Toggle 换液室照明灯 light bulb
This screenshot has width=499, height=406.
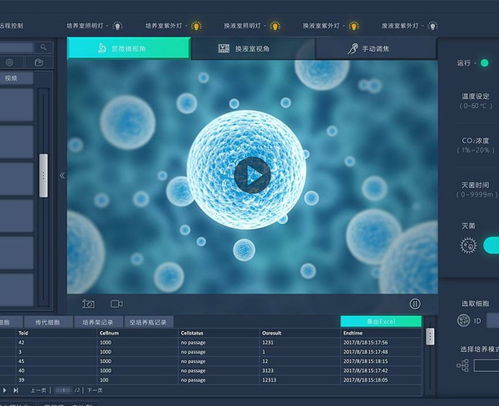click(275, 26)
